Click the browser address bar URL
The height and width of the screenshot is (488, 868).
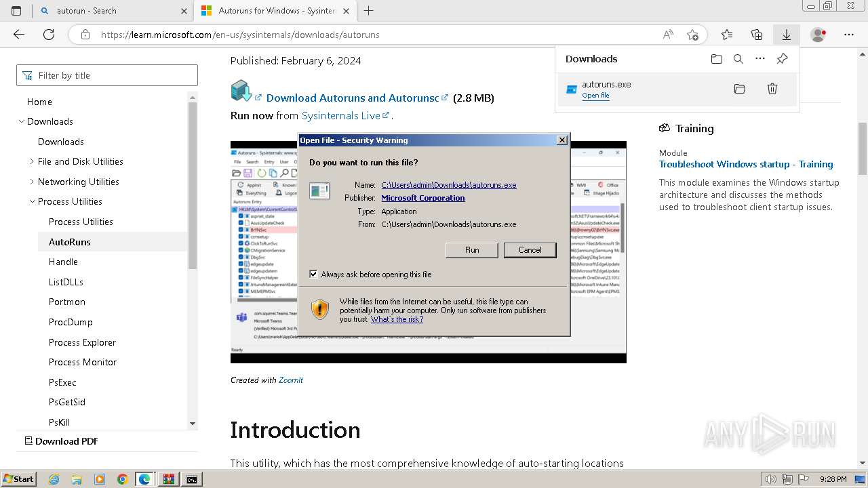tap(240, 35)
